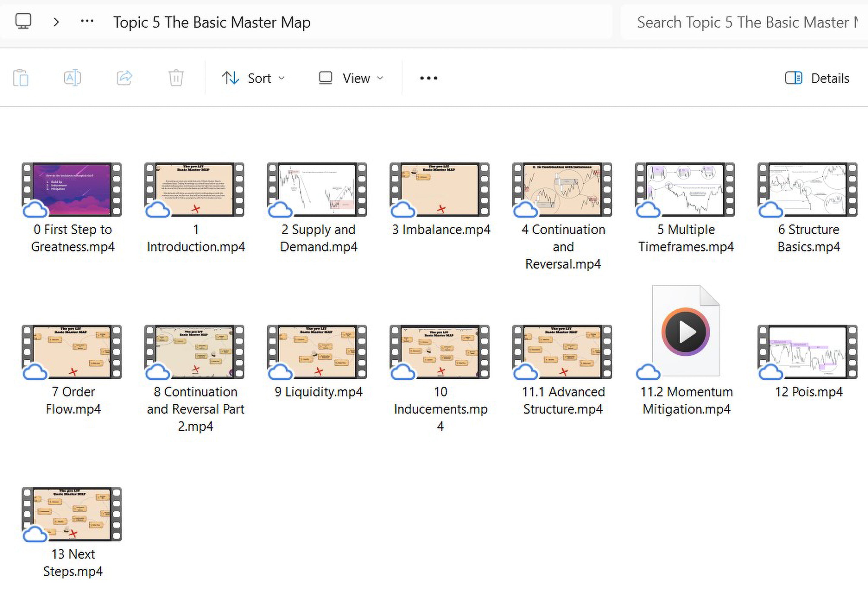
Task: Click the file name '1 Introduction.mp4'
Action: (x=196, y=238)
